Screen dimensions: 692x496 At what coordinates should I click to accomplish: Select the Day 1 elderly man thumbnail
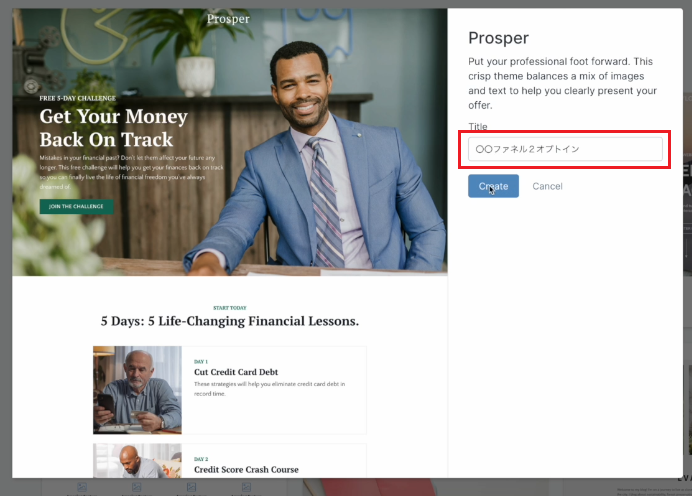pos(137,390)
